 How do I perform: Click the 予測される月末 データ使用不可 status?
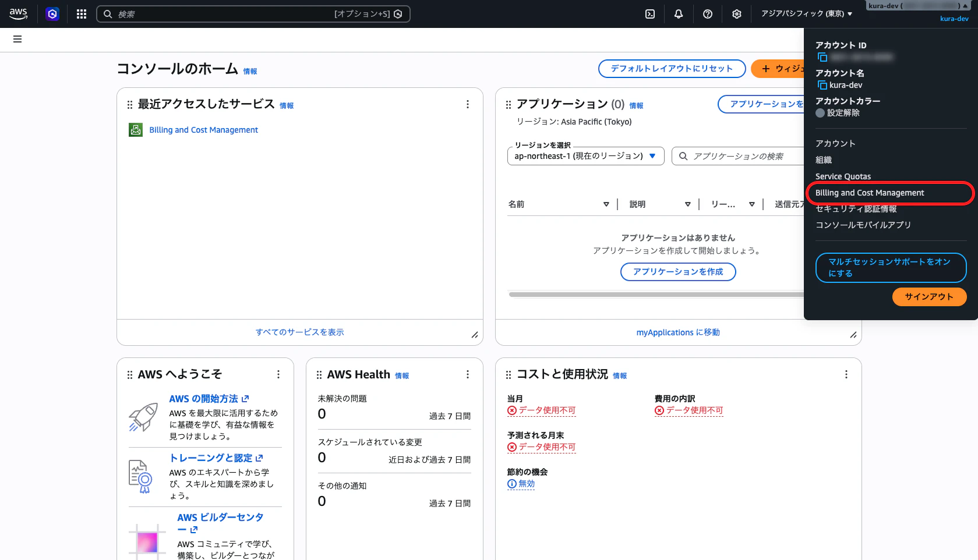click(542, 447)
